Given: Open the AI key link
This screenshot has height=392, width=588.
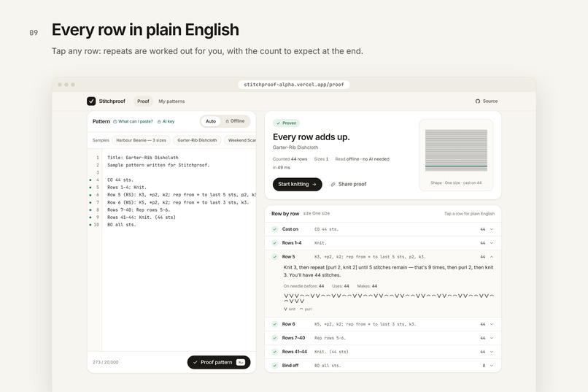Looking at the screenshot, I should click(166, 121).
